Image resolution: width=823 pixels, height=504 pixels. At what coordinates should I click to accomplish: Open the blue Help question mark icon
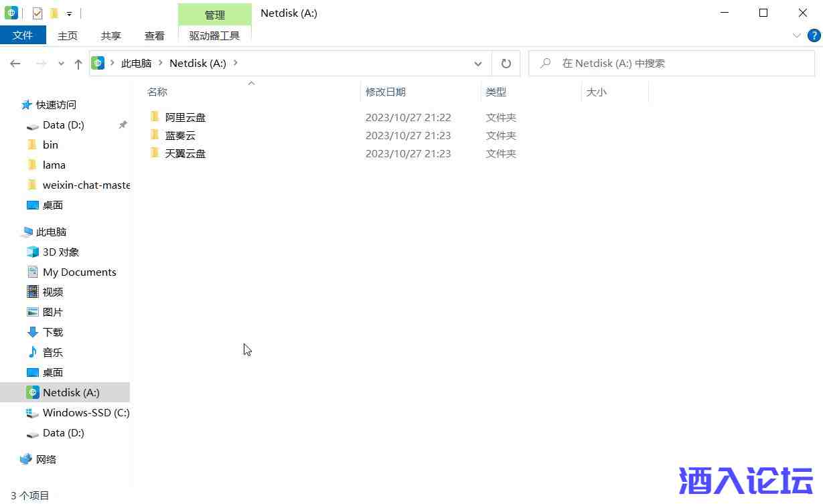coord(814,35)
